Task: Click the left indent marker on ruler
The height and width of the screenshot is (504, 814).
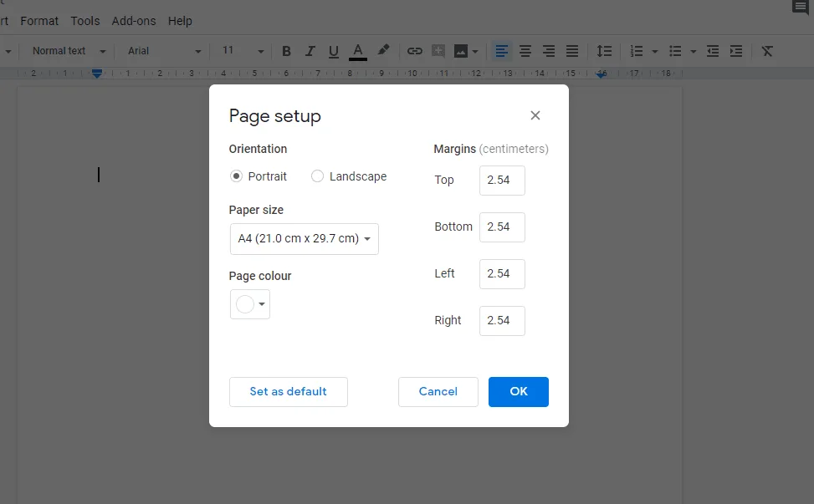Action: pos(96,74)
